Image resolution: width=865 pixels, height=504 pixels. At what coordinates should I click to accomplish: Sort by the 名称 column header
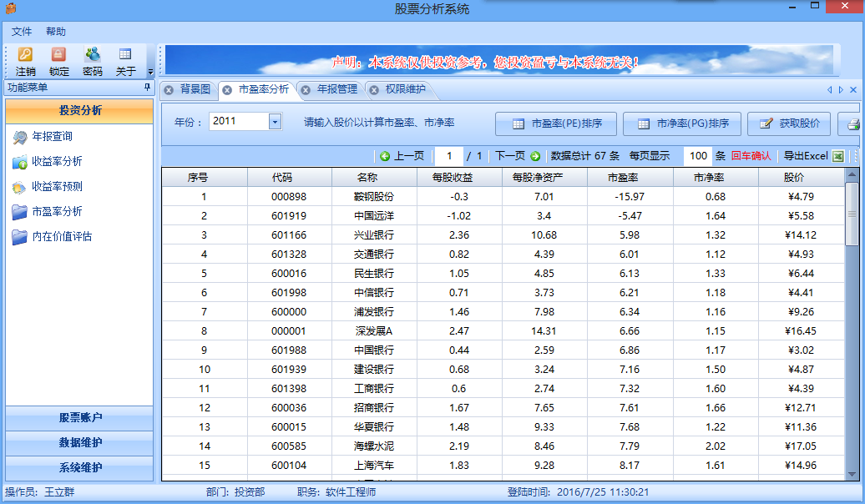click(x=374, y=178)
